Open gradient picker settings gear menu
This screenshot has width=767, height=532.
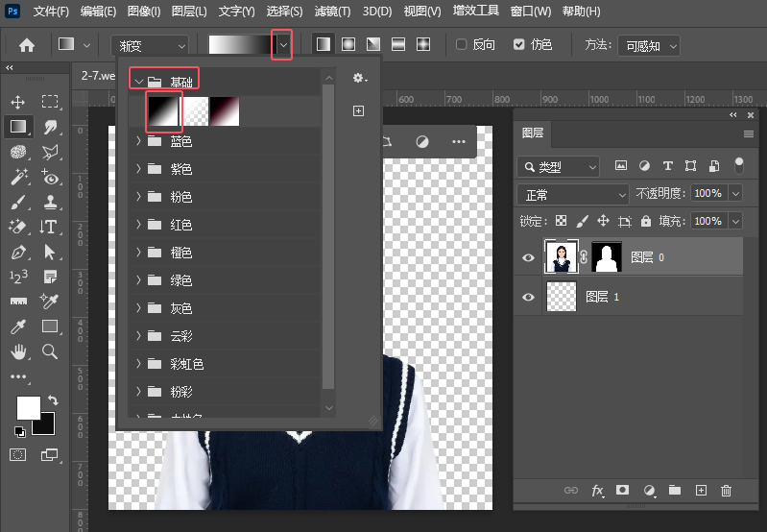[360, 78]
